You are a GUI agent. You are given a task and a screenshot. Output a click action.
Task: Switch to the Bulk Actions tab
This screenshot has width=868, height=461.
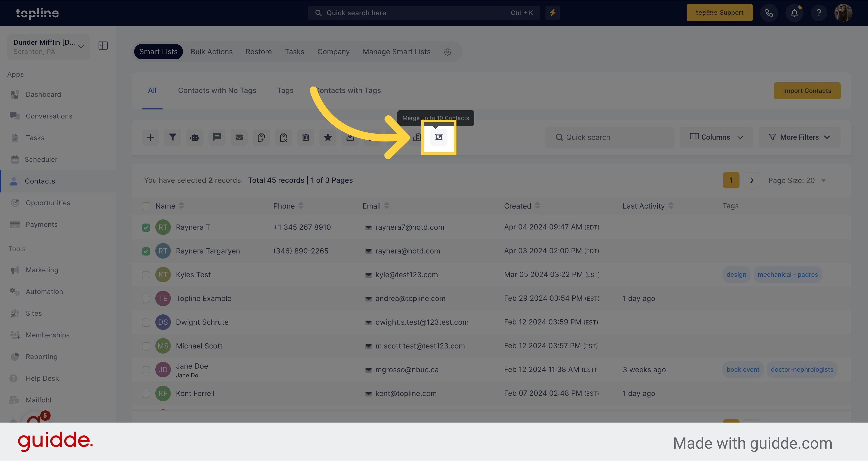point(212,52)
